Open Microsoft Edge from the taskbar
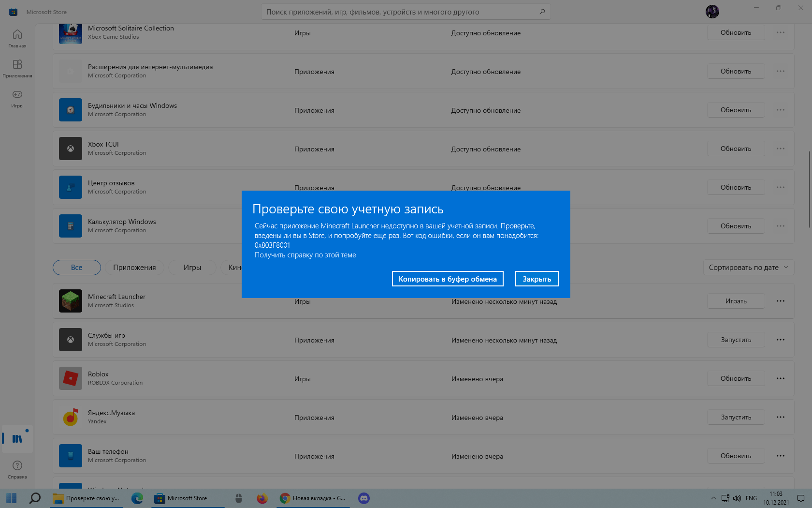 [x=137, y=498]
